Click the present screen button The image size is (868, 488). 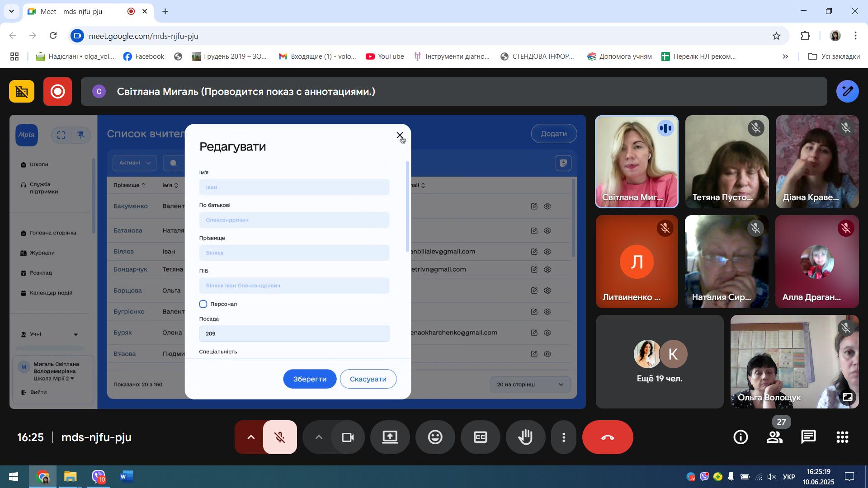click(390, 437)
